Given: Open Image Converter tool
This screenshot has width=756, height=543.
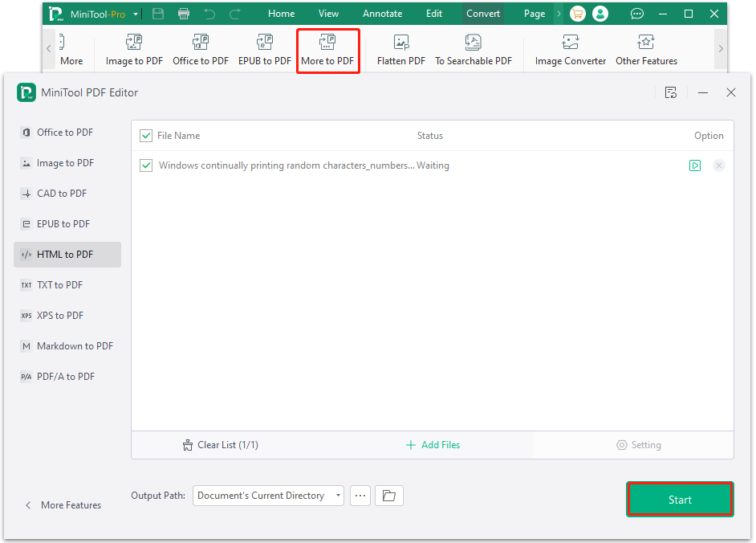Looking at the screenshot, I should 571,49.
